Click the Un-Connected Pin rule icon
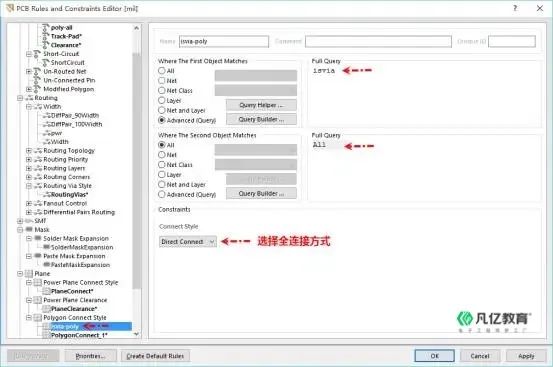The image size is (553, 367). (37, 80)
